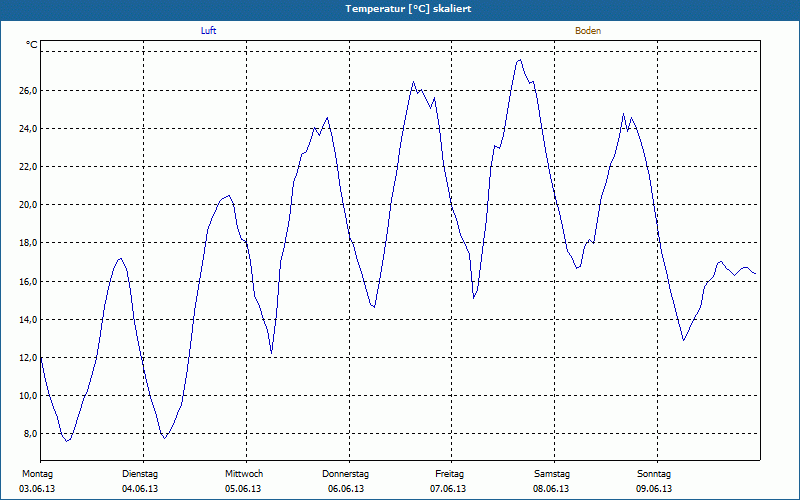
Task: Click the Boden legend label
Action: (x=588, y=31)
